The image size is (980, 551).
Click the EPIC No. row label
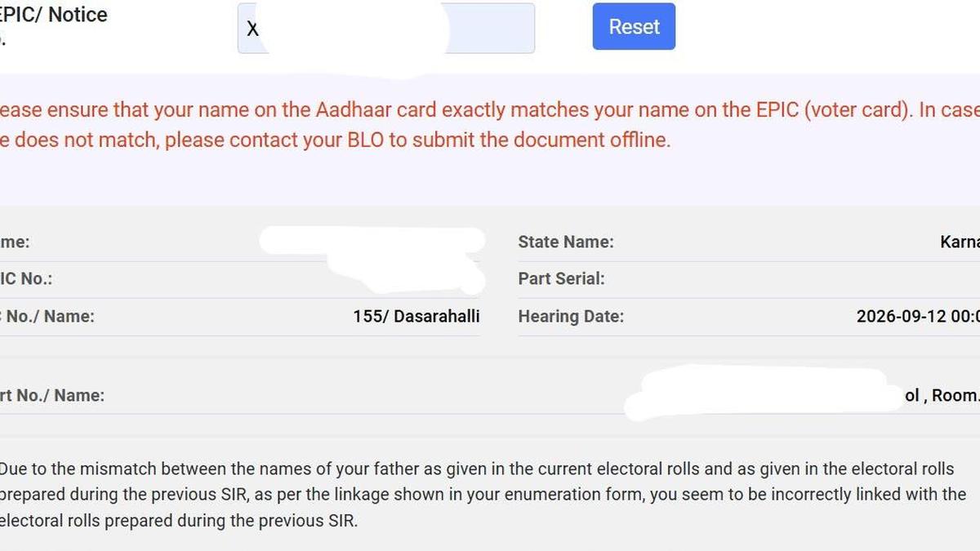click(26, 278)
